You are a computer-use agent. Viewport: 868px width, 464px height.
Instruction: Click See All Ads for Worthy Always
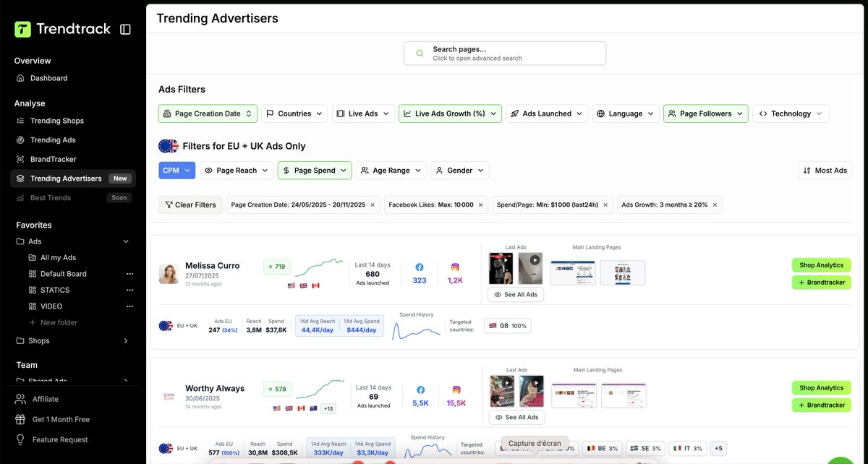[516, 417]
